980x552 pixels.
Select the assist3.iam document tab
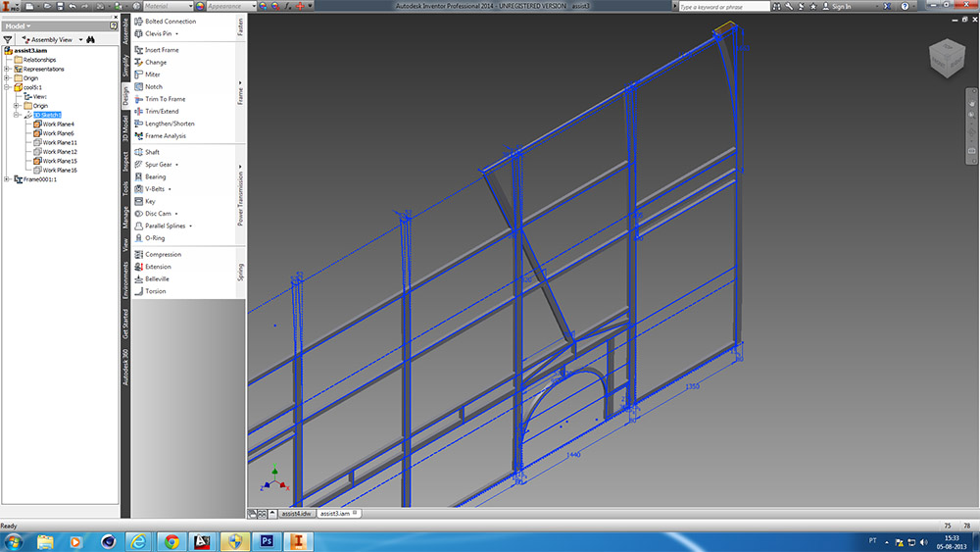(338, 513)
